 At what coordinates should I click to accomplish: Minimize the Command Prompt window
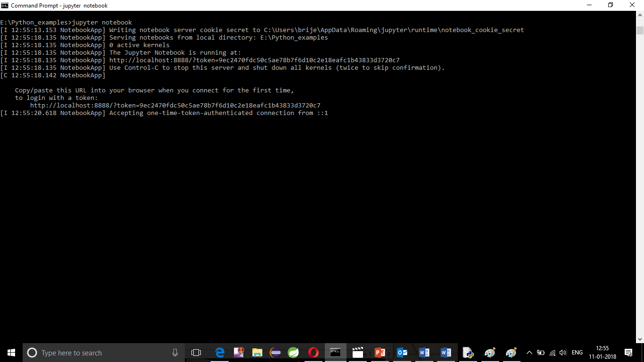[x=589, y=5]
